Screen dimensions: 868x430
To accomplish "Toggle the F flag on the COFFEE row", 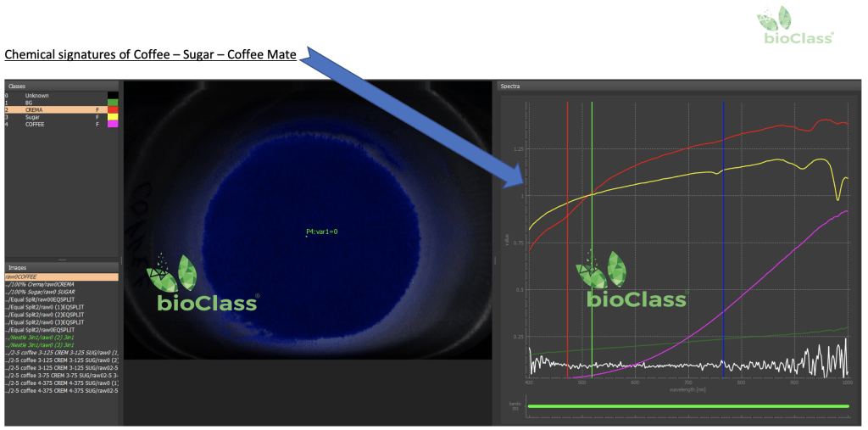I will 97,124.
